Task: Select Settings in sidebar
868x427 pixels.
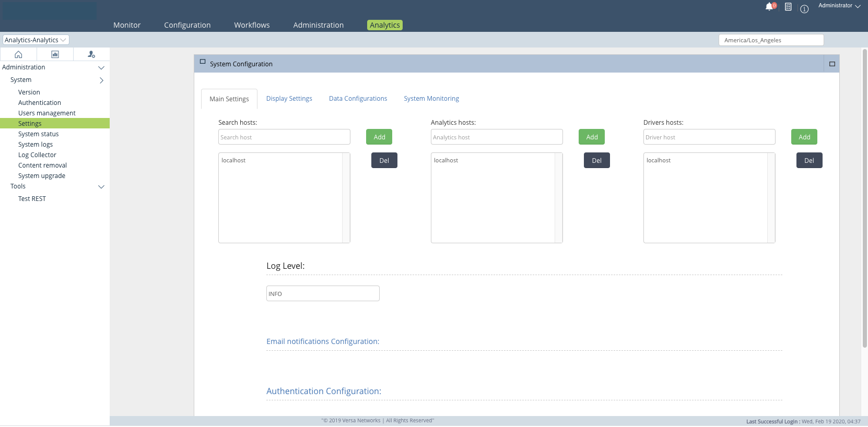Action: pyautogui.click(x=55, y=123)
